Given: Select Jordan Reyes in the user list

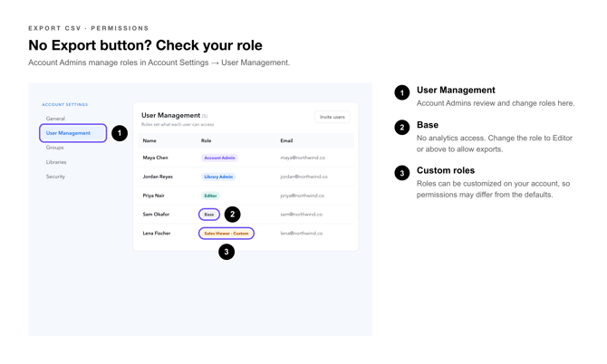Looking at the screenshot, I should (158, 177).
